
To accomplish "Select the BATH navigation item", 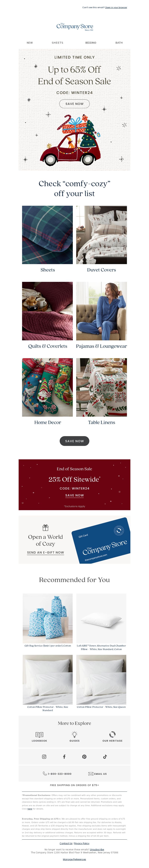I will [119, 43].
